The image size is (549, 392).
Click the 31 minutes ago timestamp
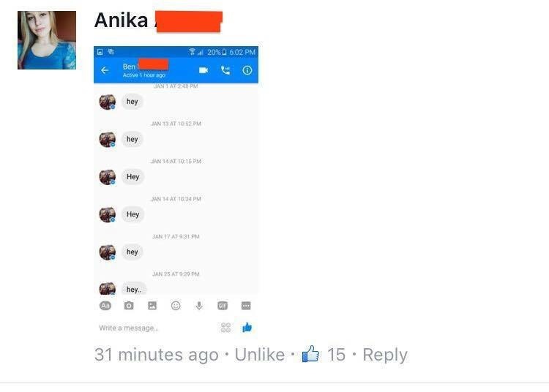tap(156, 355)
